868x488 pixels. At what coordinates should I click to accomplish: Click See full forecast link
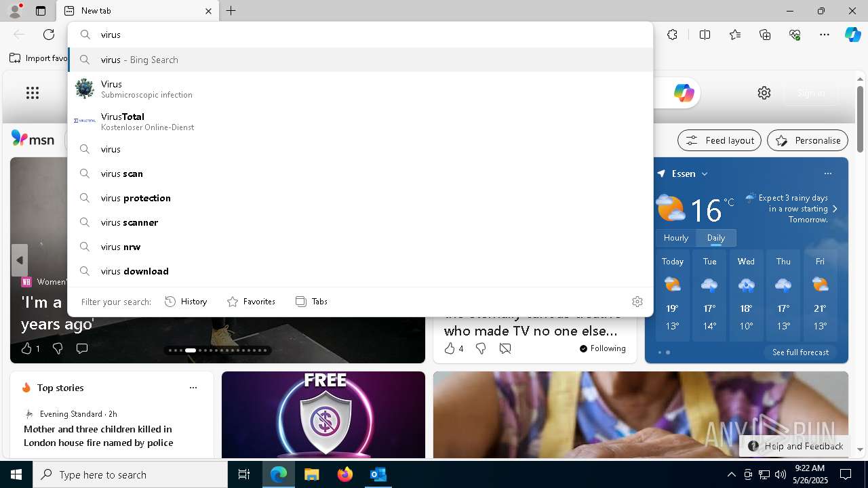click(800, 352)
